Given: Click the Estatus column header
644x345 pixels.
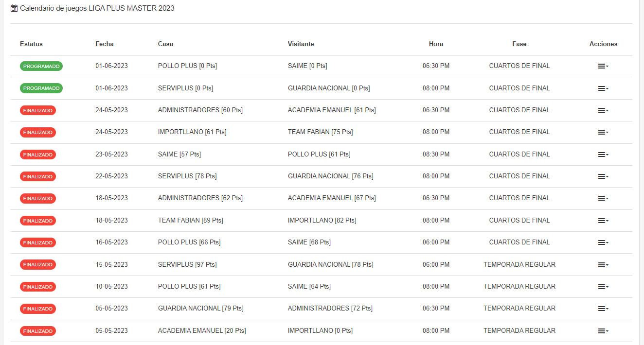Looking at the screenshot, I should click(31, 44).
